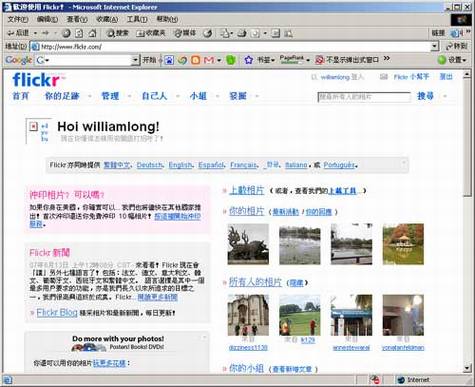The height and width of the screenshot is (387, 475).
Task: Click the IE Forward arrow button
Action: (x=46, y=33)
